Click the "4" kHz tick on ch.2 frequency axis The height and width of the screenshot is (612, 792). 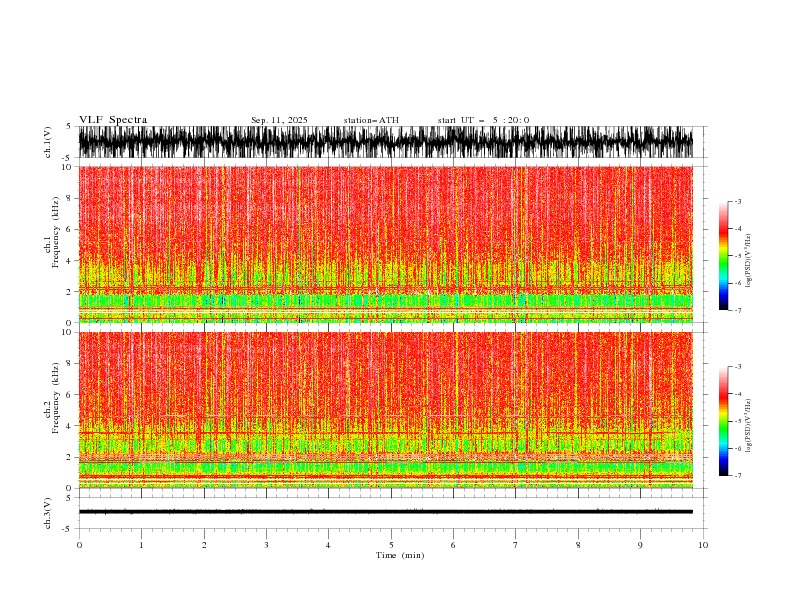point(69,426)
